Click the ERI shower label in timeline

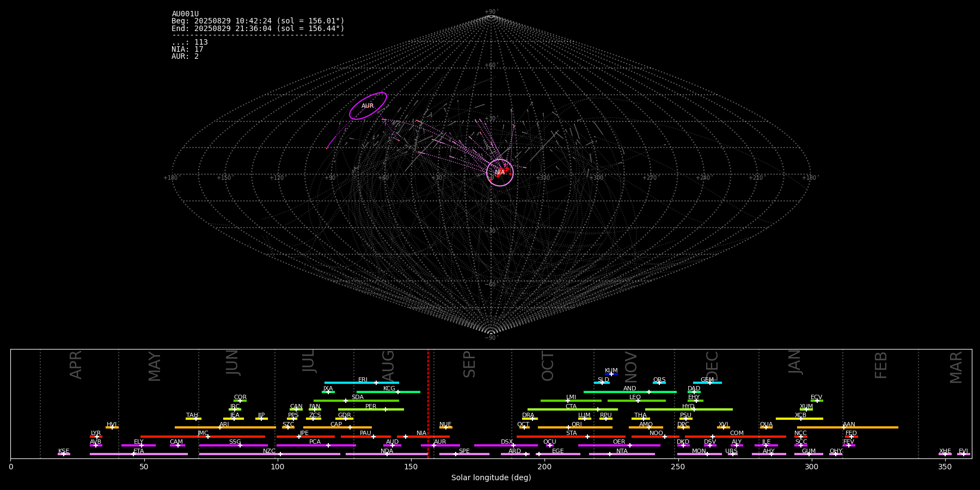click(x=363, y=380)
